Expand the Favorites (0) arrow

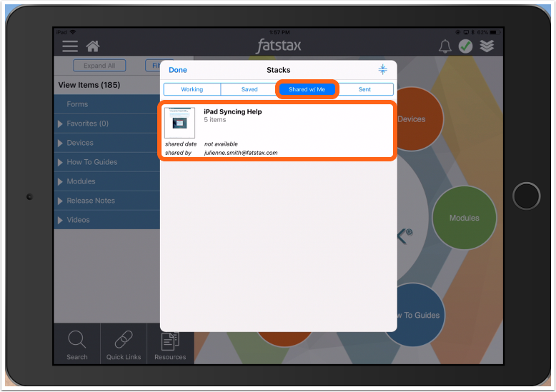60,124
